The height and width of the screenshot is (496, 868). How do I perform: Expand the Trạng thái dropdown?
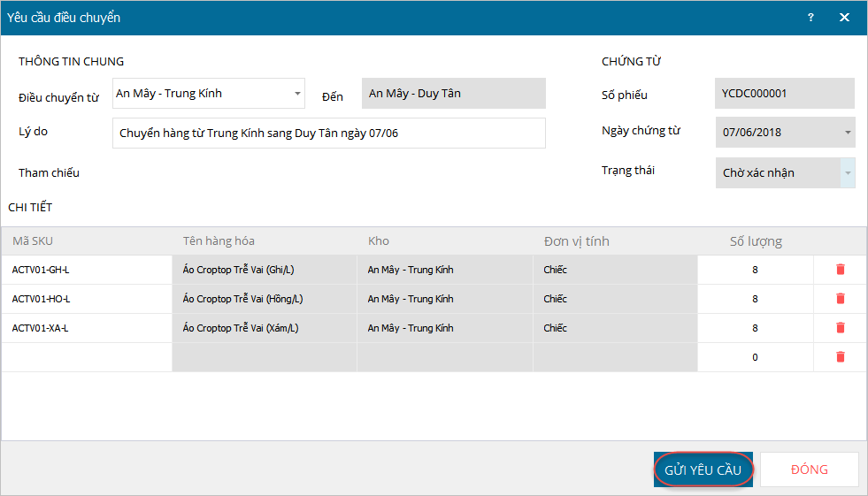coord(848,173)
